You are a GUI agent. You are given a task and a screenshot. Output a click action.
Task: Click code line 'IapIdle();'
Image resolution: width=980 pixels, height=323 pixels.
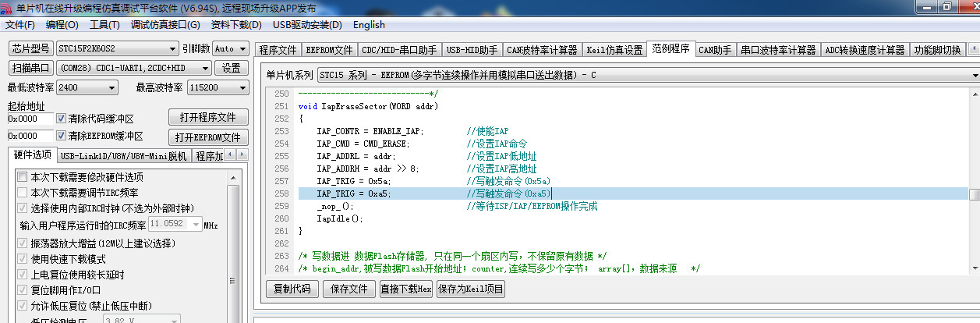click(x=340, y=218)
